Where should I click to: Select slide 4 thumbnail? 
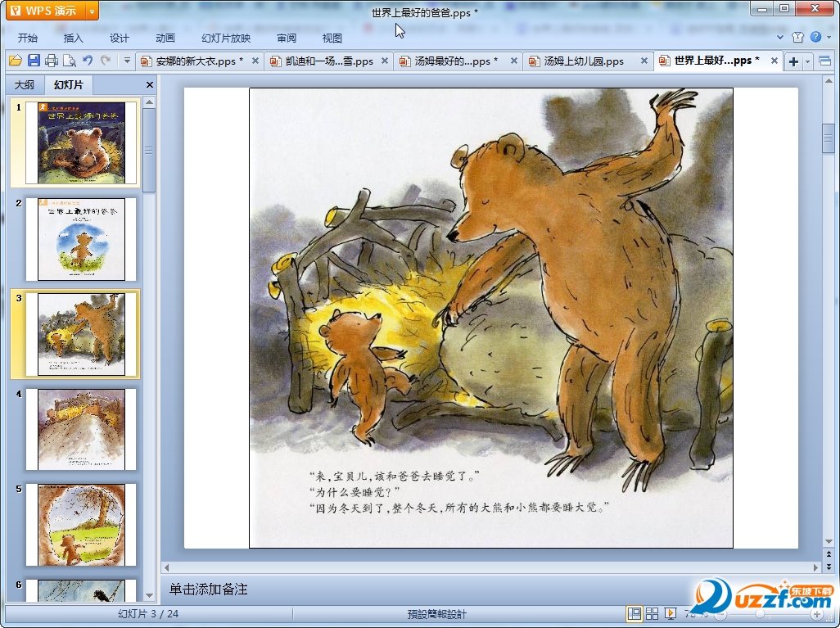coord(81,429)
